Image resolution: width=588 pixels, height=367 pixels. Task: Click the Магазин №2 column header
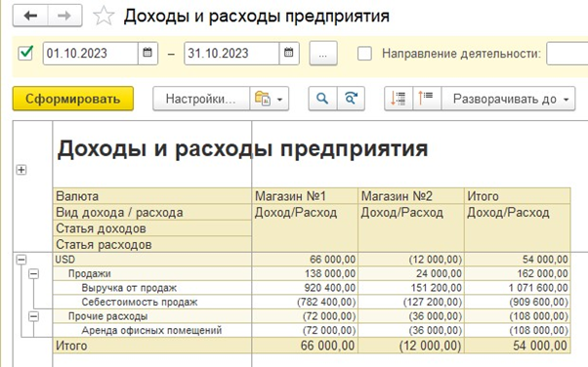(411, 196)
